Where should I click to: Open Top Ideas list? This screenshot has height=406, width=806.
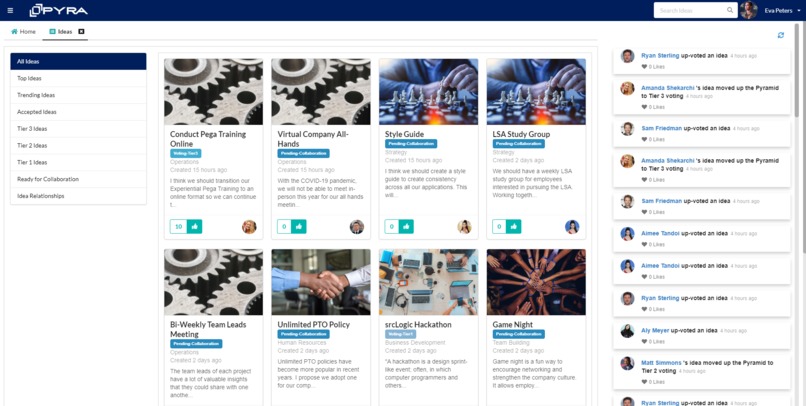[x=78, y=78]
